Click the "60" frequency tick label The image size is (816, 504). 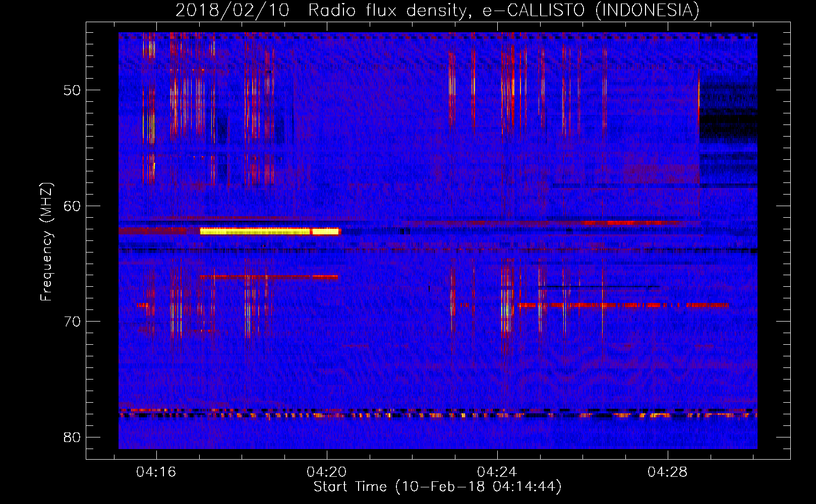(72, 206)
